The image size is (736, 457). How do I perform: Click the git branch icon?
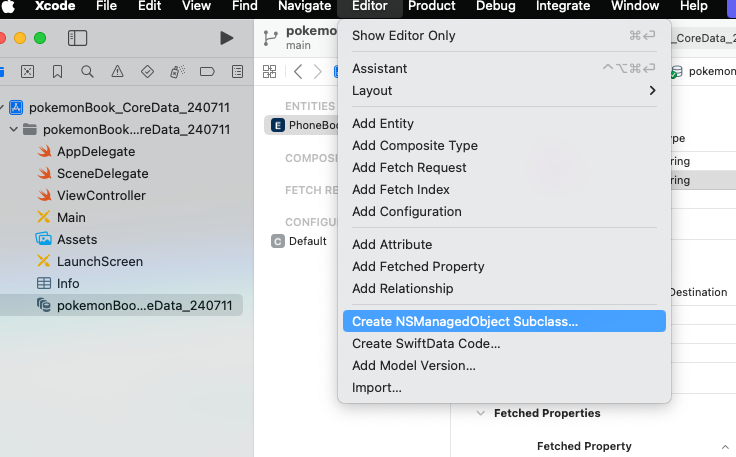coord(270,38)
